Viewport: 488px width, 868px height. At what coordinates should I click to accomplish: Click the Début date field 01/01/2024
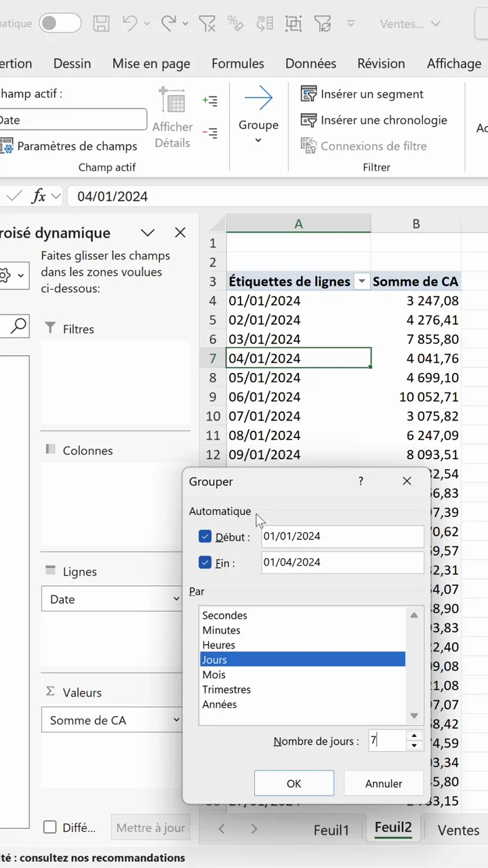(x=343, y=536)
